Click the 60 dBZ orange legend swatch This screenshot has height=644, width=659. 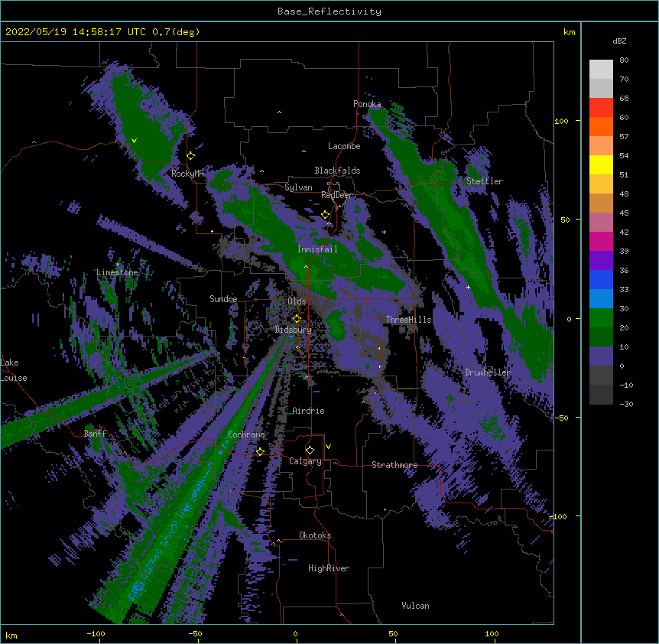pyautogui.click(x=601, y=126)
